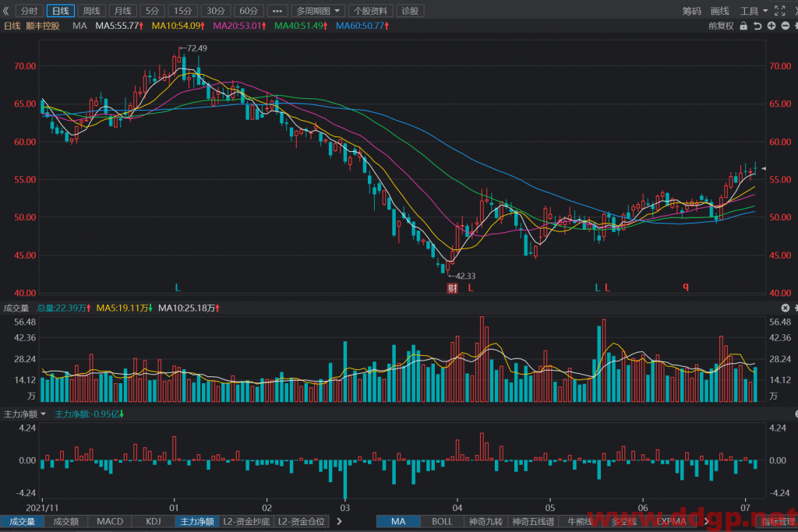Select the KDJ indicator tab
This screenshot has width=798, height=532.
pyautogui.click(x=154, y=521)
